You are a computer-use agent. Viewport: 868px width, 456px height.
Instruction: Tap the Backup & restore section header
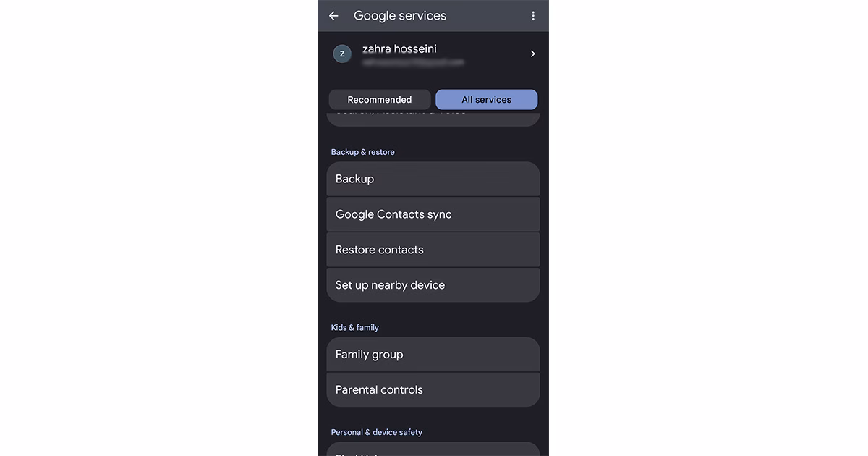coord(363,152)
